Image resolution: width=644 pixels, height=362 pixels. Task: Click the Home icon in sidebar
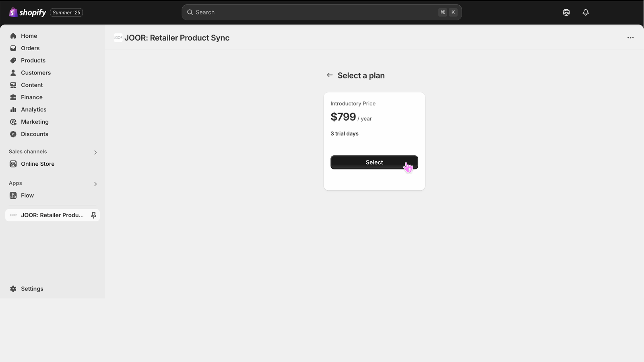tap(13, 36)
